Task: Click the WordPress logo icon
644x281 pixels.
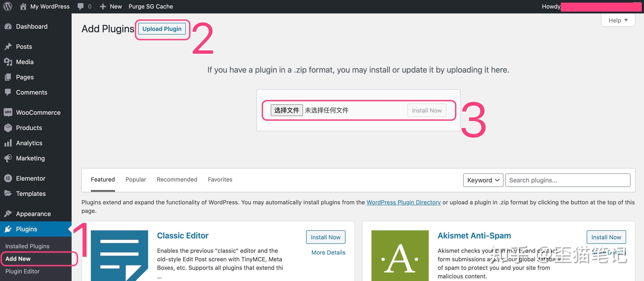Action: coord(8,6)
